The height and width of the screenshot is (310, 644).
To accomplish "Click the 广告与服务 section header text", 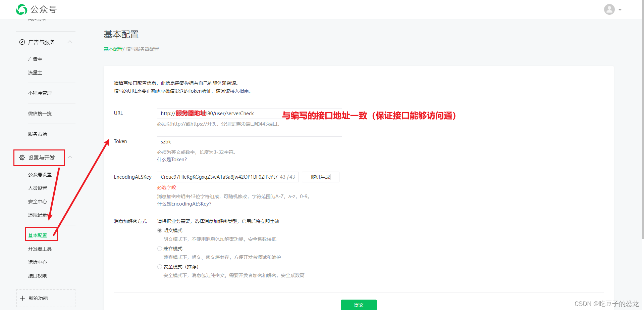I will tap(42, 42).
